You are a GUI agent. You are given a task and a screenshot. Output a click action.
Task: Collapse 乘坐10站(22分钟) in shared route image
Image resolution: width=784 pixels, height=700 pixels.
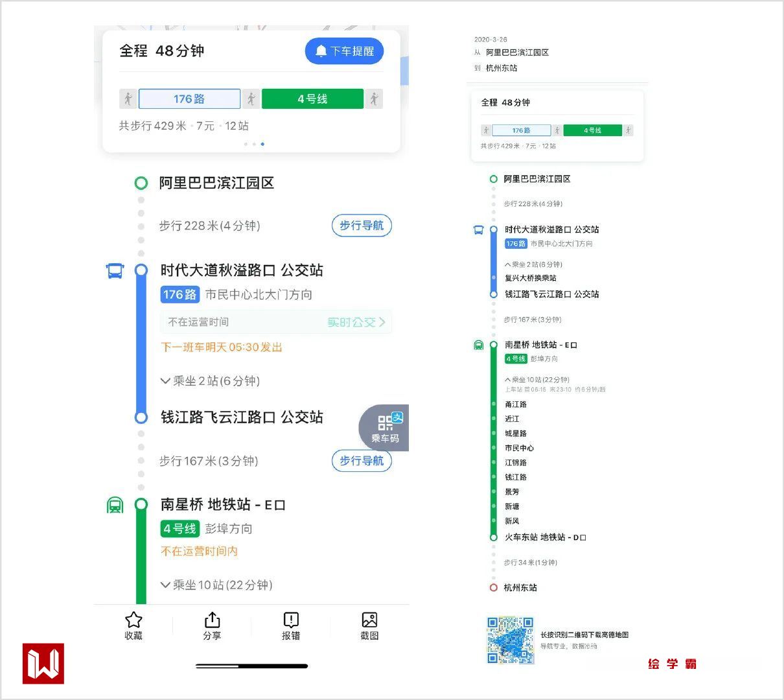tap(537, 380)
